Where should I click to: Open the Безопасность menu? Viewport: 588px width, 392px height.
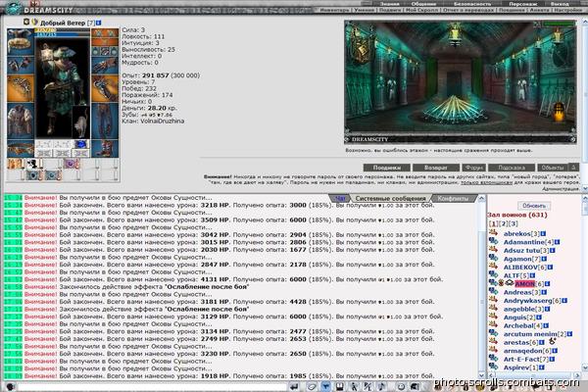472,3
